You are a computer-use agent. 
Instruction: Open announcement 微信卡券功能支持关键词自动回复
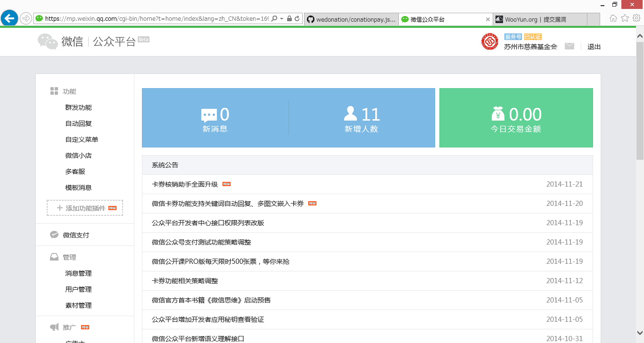click(x=228, y=204)
